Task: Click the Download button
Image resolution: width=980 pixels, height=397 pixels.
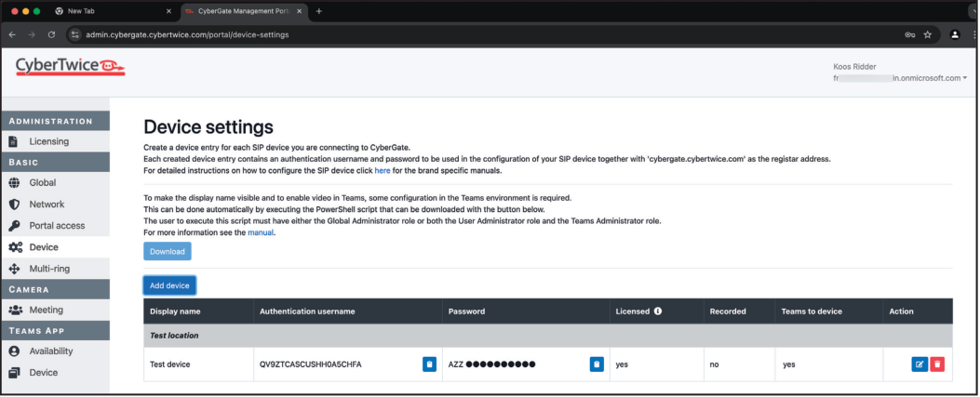Action: pyautogui.click(x=167, y=252)
